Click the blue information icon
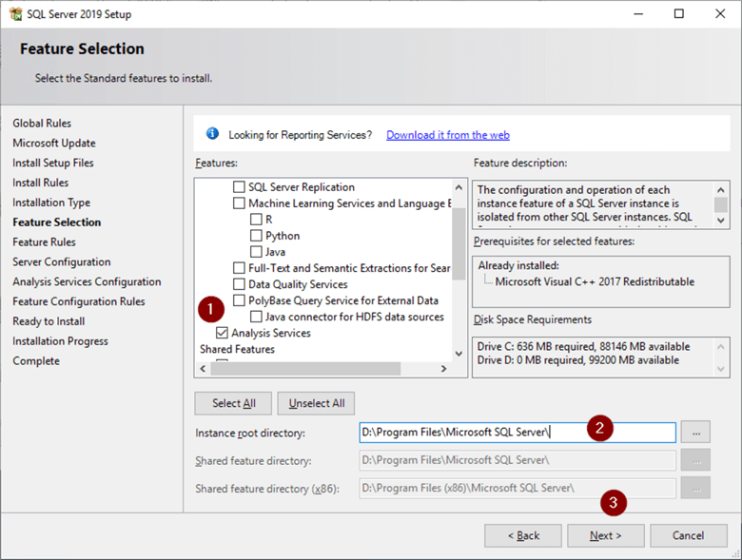This screenshot has height=560, width=742. pyautogui.click(x=212, y=134)
